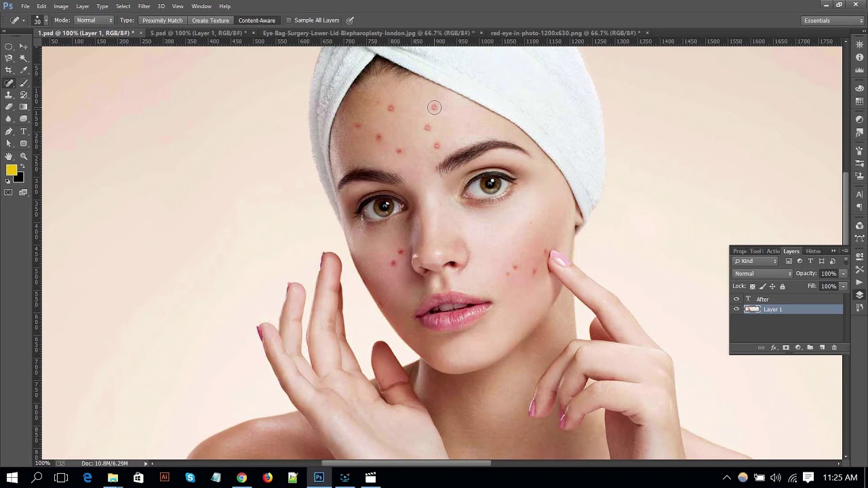Select the Eraser tool

pos(9,107)
